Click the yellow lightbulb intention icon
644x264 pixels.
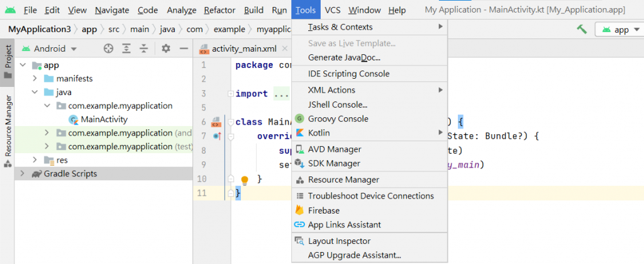tap(245, 180)
